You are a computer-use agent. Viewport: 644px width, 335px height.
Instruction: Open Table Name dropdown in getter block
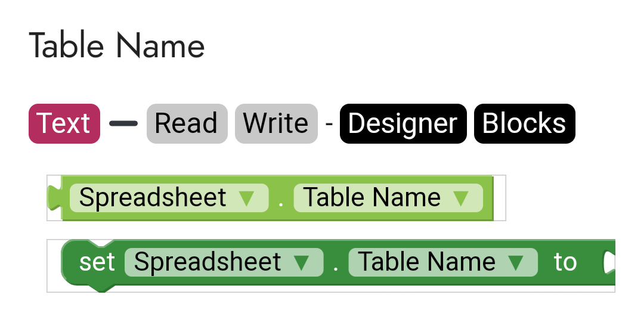point(373,198)
